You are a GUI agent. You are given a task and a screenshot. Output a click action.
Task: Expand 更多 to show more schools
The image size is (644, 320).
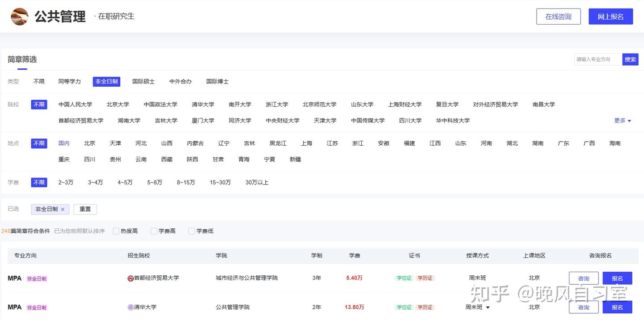623,121
